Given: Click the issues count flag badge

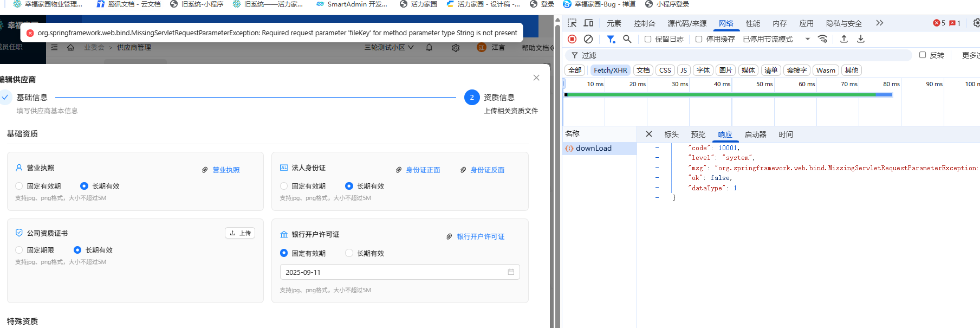Looking at the screenshot, I should (955, 23).
